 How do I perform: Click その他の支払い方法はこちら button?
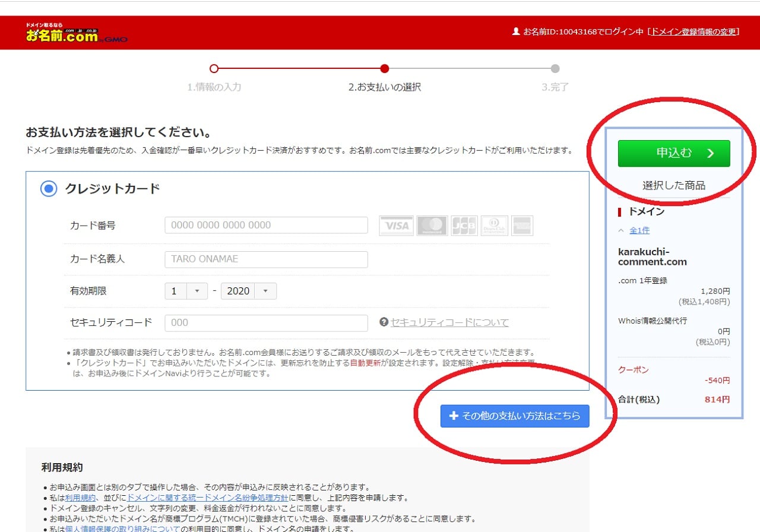(515, 416)
